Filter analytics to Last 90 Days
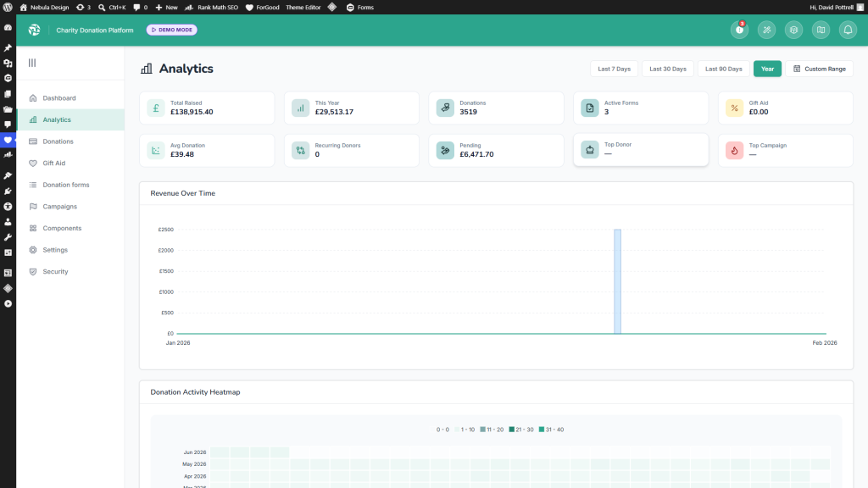Image resolution: width=868 pixels, height=488 pixels. (724, 69)
